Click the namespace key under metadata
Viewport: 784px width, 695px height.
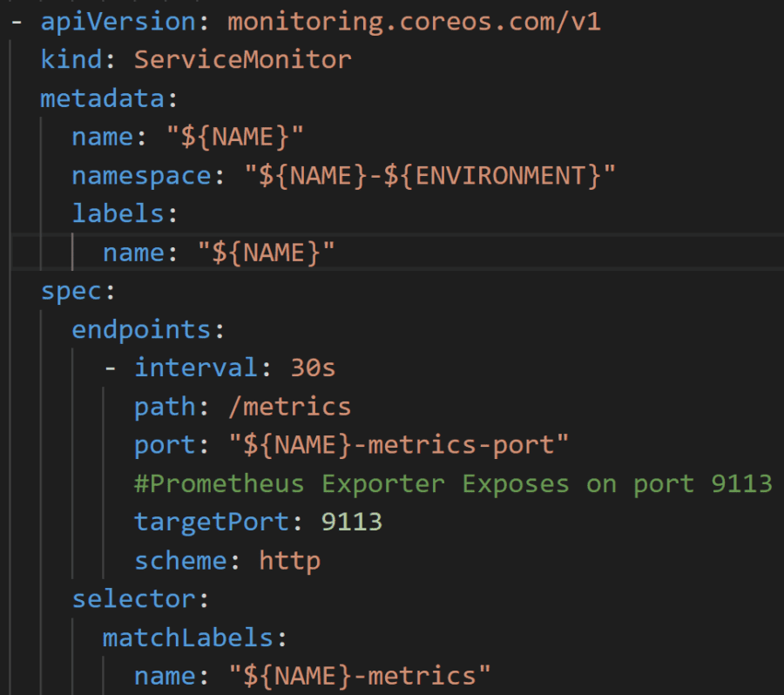click(141, 176)
